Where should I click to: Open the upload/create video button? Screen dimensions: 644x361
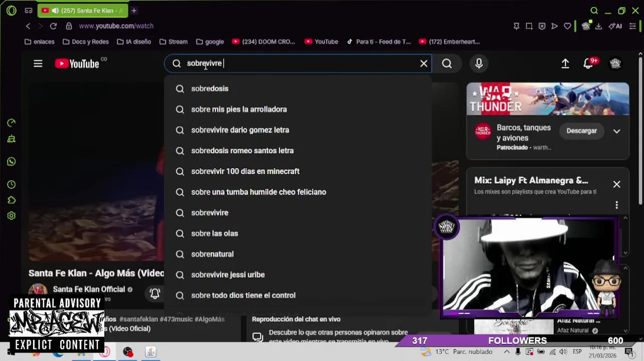point(565,64)
